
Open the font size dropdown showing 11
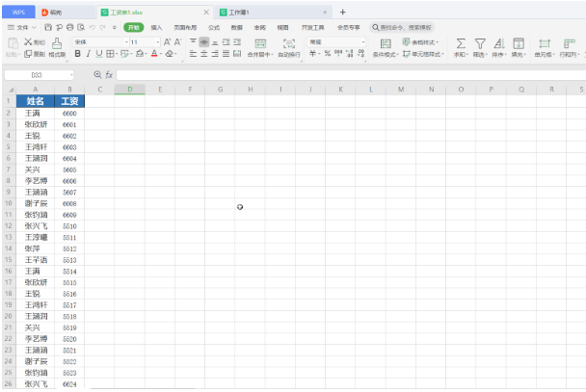point(158,41)
